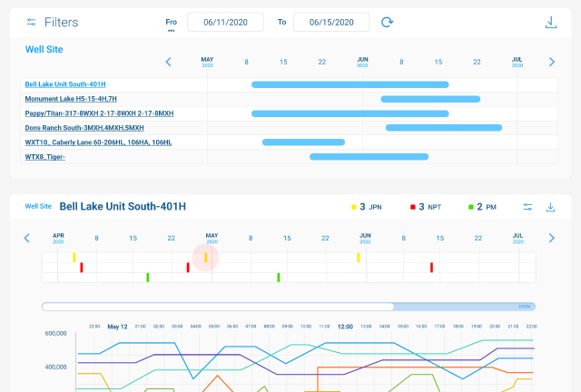Screen dimensions: 581x392
Task: Advance the event timeline forward
Action: [552, 239]
